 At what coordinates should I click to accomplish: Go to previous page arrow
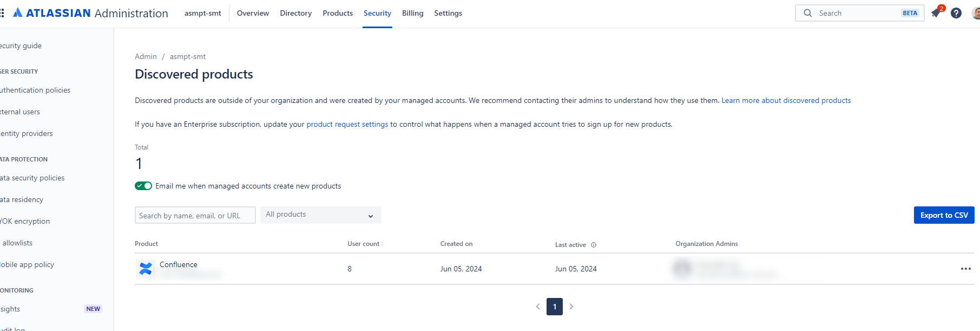click(x=538, y=307)
